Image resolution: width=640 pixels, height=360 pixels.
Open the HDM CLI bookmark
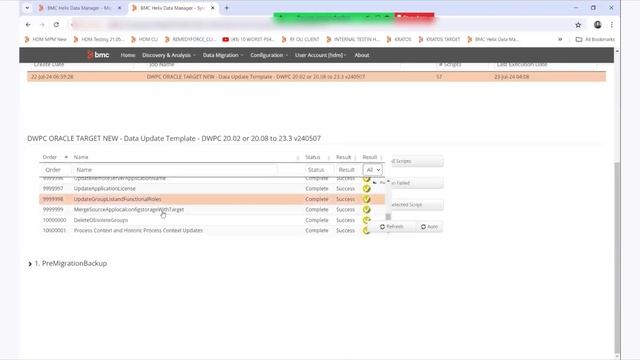click(144, 39)
